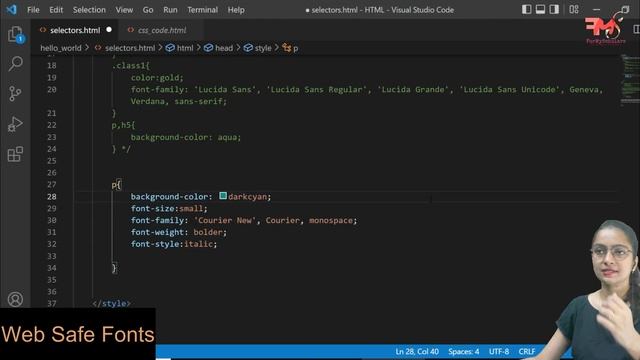This screenshot has width=640, height=360.
Task: Click the 'monospace' font value
Action: [331, 220]
